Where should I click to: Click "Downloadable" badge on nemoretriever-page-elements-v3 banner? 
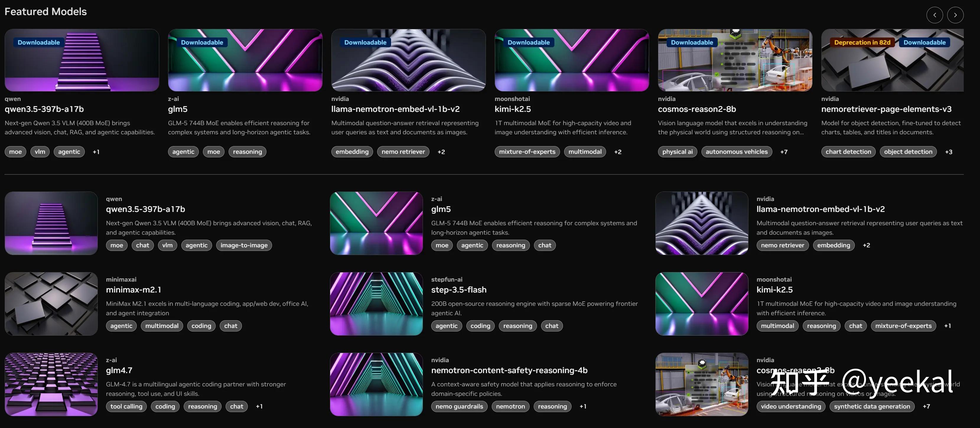tap(924, 43)
